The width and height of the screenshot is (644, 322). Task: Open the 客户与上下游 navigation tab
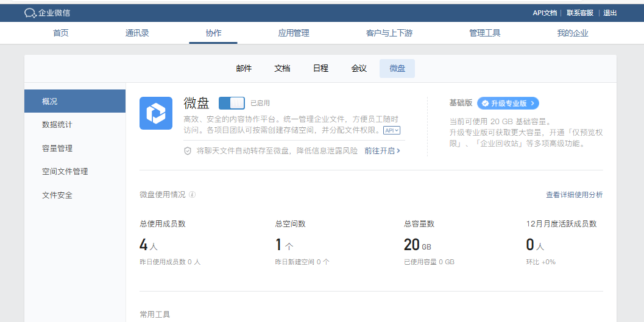tap(389, 33)
